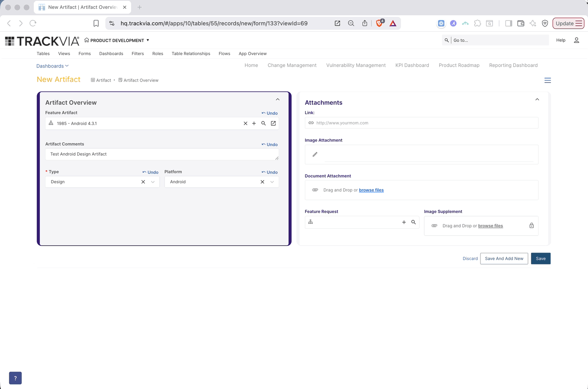Click the paperclip icon in Document Attachment field
Viewport: 588px width, 389px height.
[315, 190]
